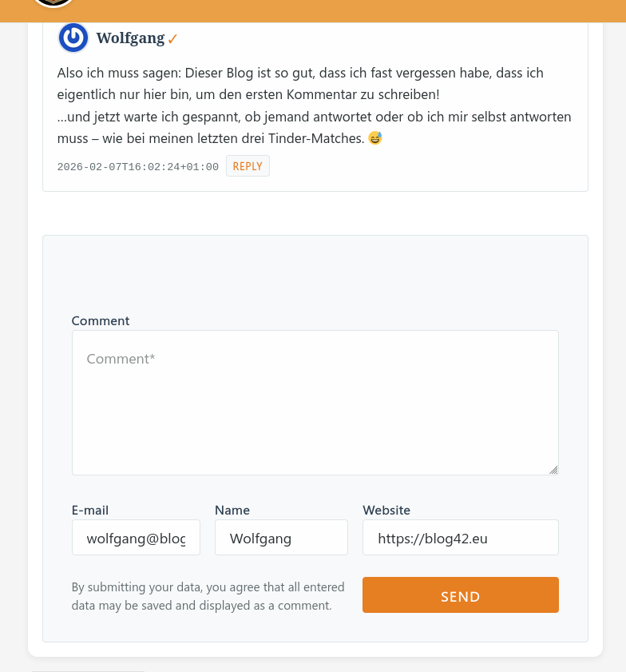The image size is (626, 672).
Task: Click the Website field with https://blog42.eu
Action: coord(460,538)
